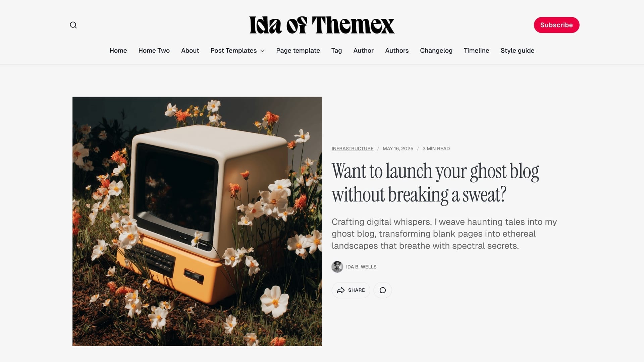Go to the Home page
The width and height of the screenshot is (644, 362).
coord(118,51)
